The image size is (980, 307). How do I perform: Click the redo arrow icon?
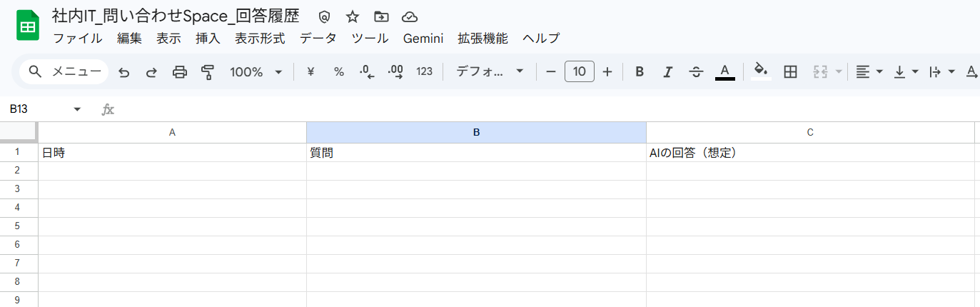(151, 72)
